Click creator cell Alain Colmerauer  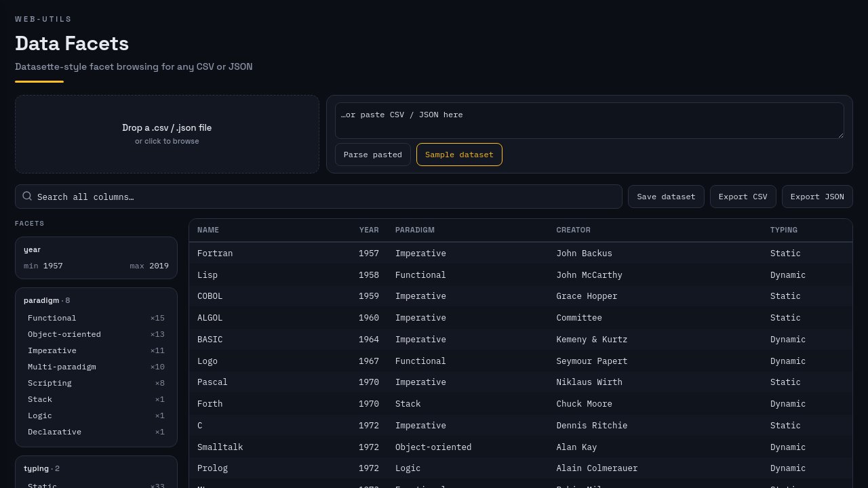tap(597, 468)
